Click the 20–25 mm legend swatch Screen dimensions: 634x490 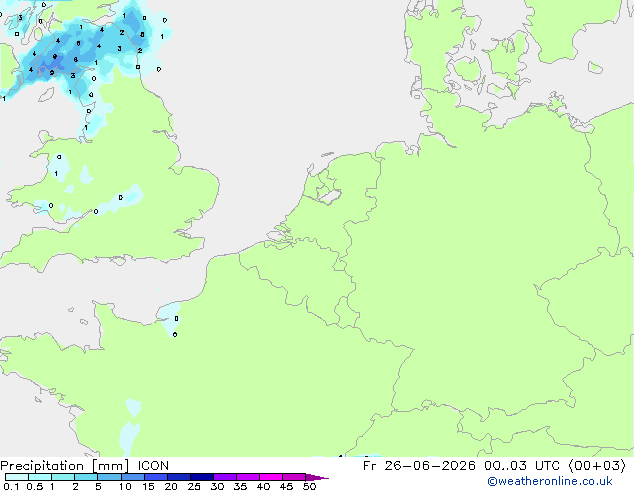[x=178, y=477]
